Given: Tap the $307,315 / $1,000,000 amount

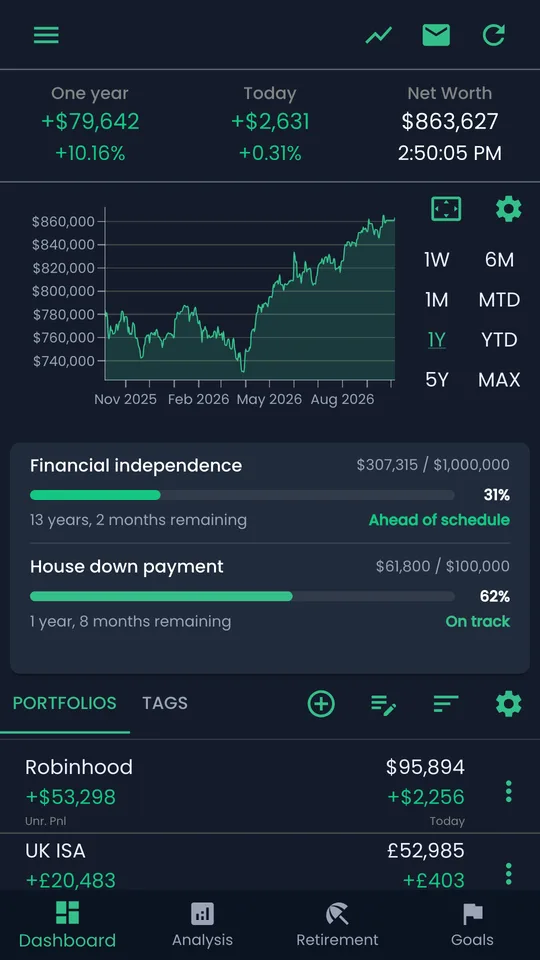Looking at the screenshot, I should [433, 465].
